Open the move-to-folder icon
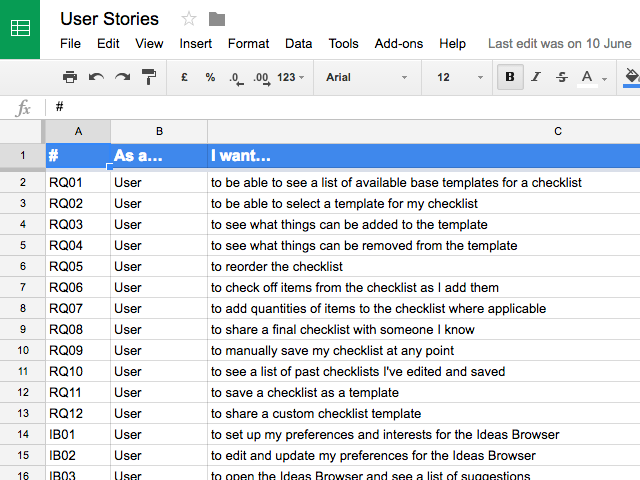 click(x=217, y=19)
